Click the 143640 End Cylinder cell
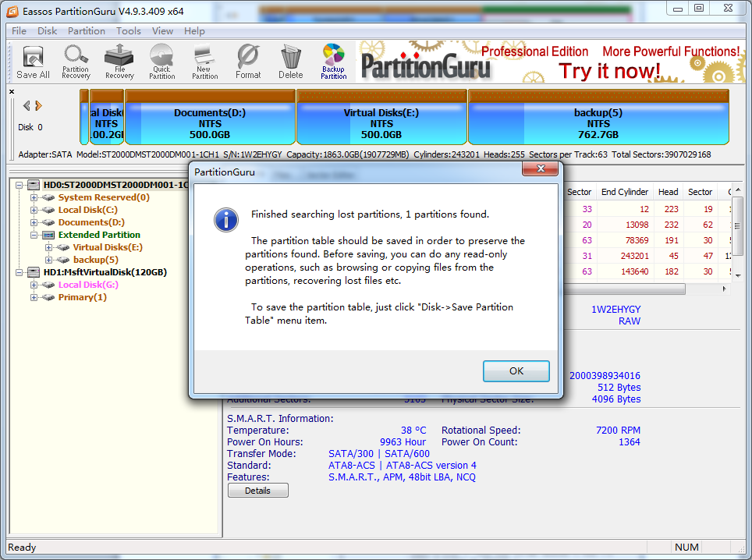 click(624, 271)
